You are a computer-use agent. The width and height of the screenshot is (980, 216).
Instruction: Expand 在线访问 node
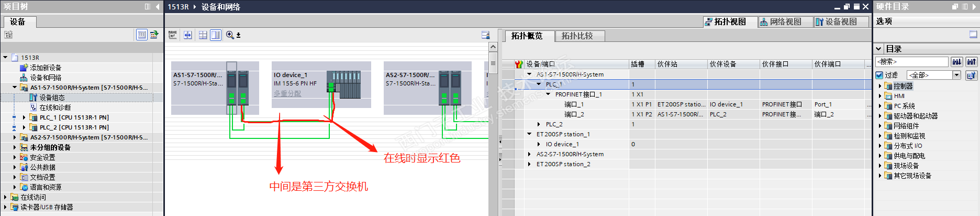tap(5, 197)
